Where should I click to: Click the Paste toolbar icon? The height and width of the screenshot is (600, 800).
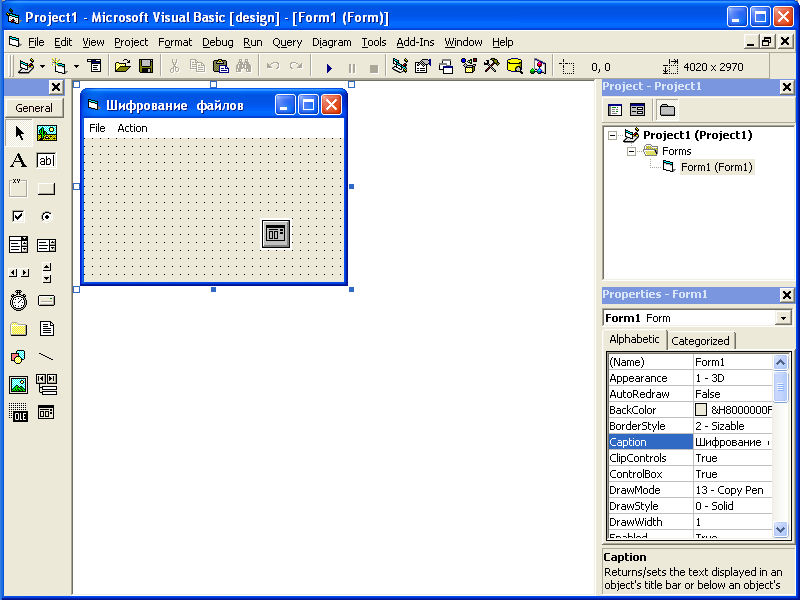(x=220, y=66)
